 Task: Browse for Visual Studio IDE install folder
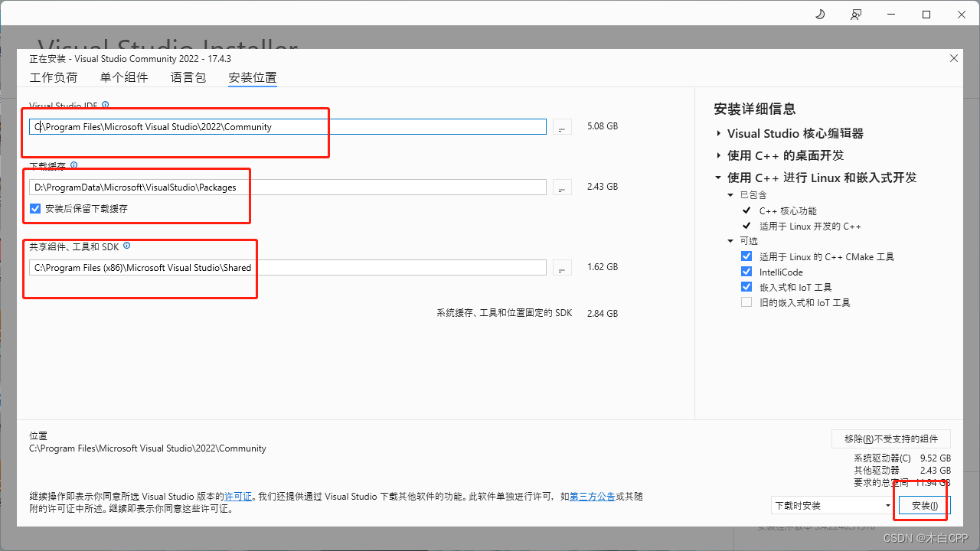562,126
